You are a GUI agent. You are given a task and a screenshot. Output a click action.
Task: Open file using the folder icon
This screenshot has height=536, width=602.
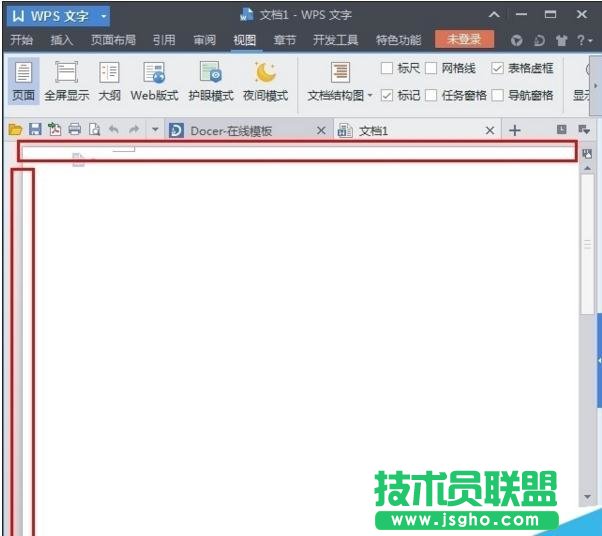pyautogui.click(x=15, y=130)
